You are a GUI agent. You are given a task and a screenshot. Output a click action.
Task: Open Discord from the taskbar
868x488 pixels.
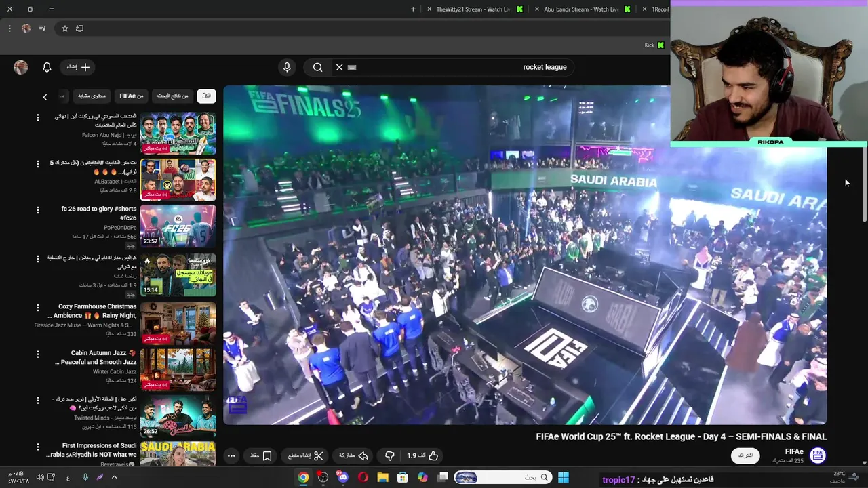pyautogui.click(x=342, y=477)
